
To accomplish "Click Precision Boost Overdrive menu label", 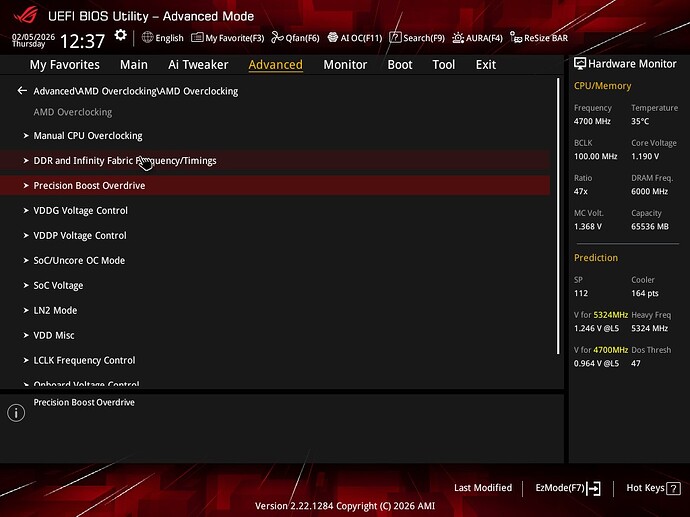I will point(89,185).
